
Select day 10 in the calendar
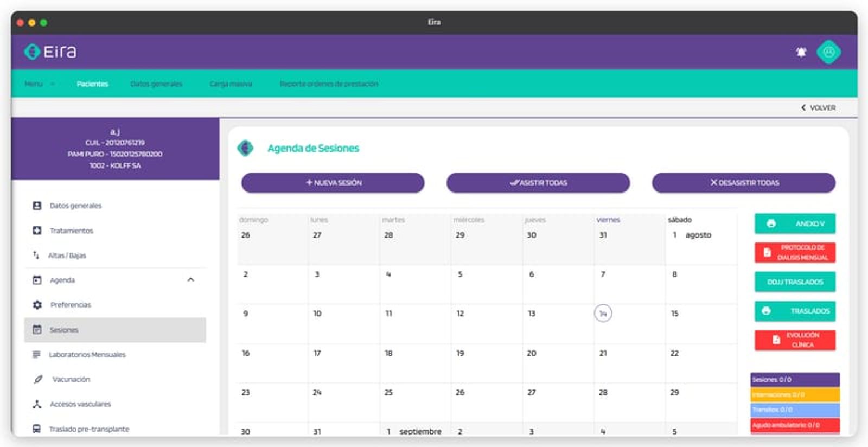pos(317,314)
